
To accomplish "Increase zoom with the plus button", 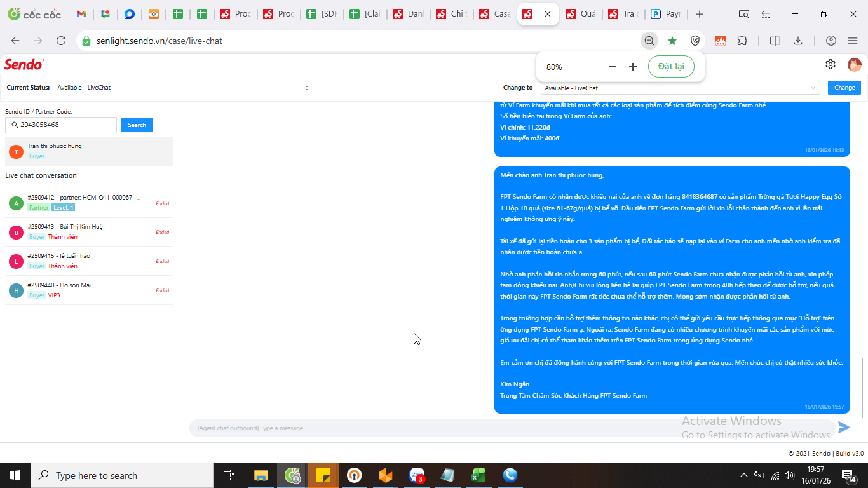I will pos(633,67).
